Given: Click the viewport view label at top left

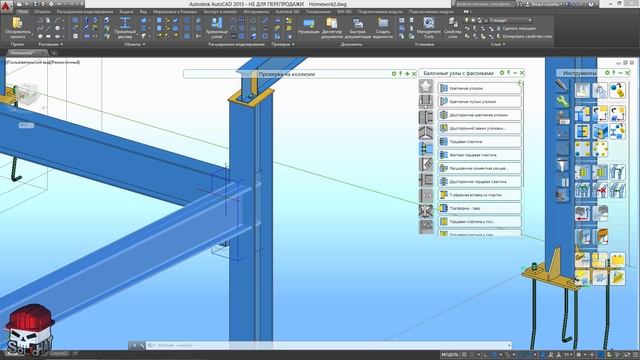Looking at the screenshot, I should click(43, 62).
